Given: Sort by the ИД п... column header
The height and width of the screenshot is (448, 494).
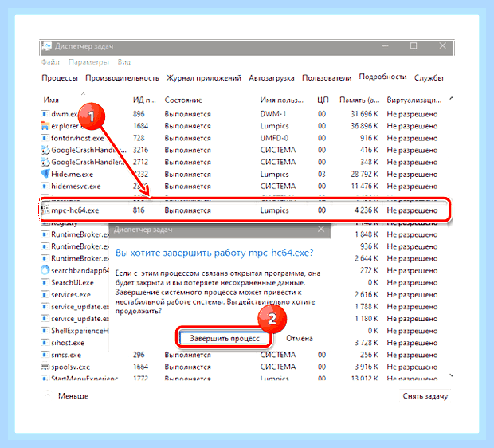Looking at the screenshot, I should 144,100.
